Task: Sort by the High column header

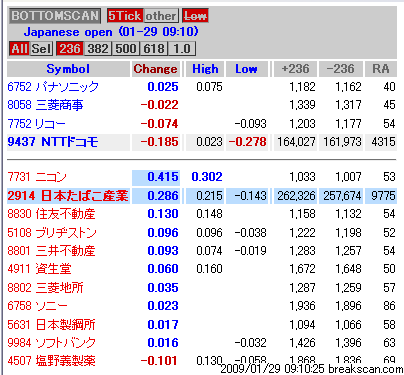Action: (205, 69)
